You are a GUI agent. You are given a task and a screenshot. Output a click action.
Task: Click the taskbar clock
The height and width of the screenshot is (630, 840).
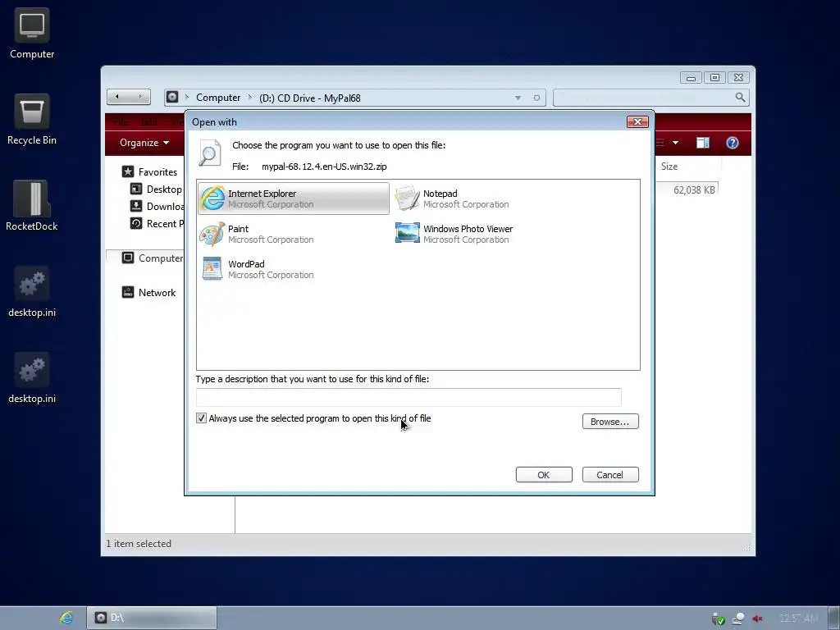pos(799,619)
